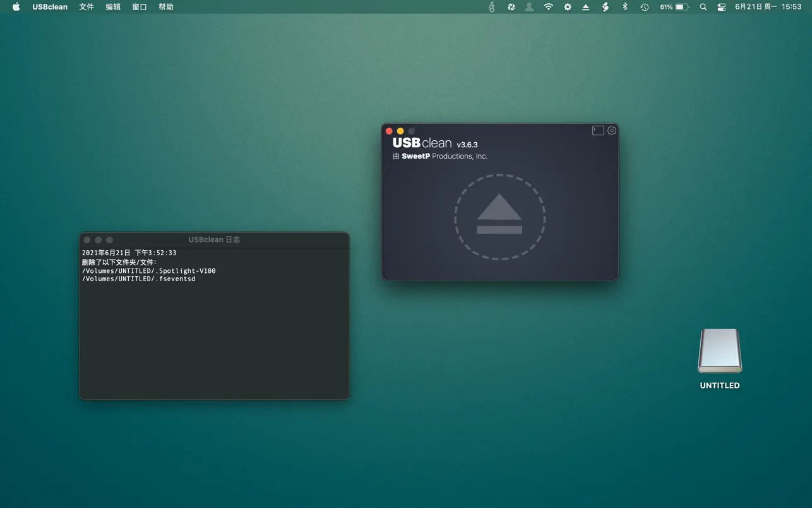This screenshot has width=812, height=508.
Task: Click the /Volumes/UNTITLED/.fseventsd log line
Action: [139, 279]
